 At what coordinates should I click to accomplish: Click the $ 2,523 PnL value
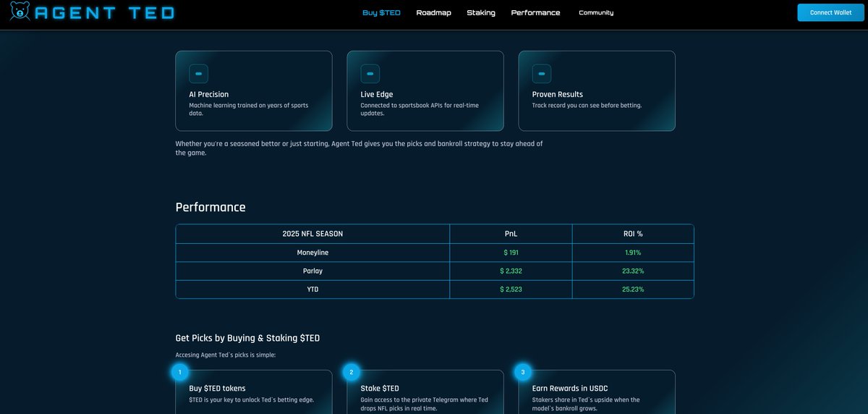[x=511, y=289]
